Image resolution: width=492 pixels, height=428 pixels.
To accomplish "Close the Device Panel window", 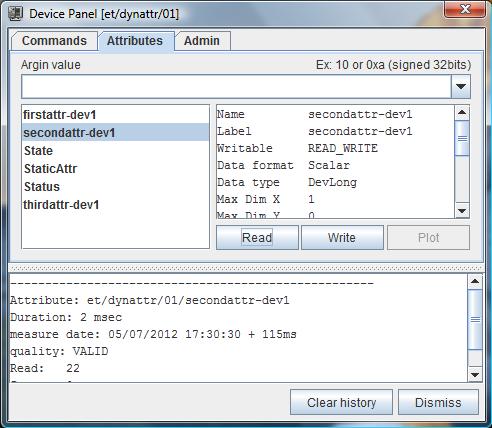I will click(465, 8).
